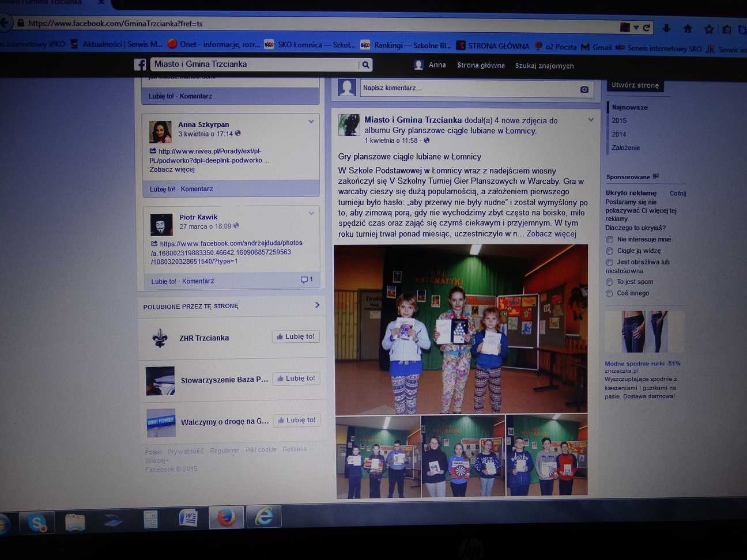Open options chevron on Anna Szkyrpan's post
The image size is (747, 560).
(x=311, y=122)
